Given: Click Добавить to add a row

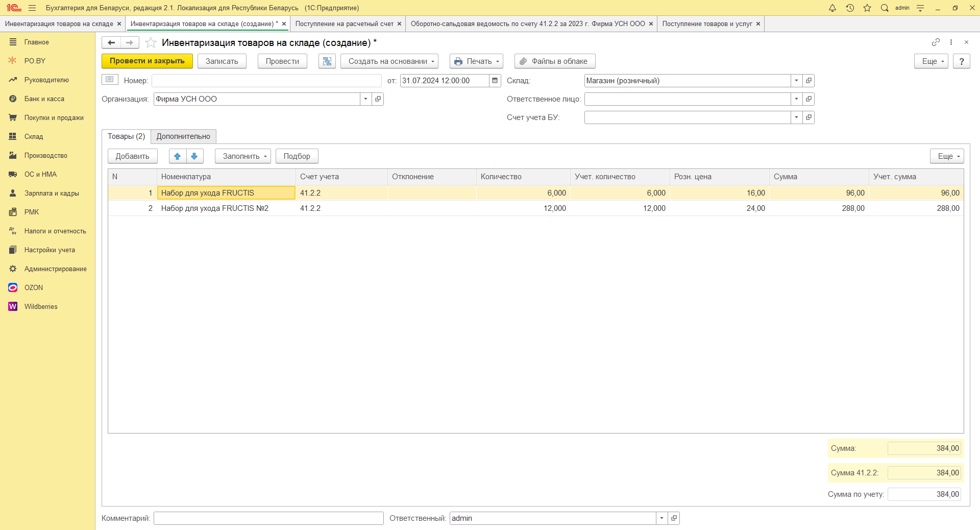Looking at the screenshot, I should [x=132, y=156].
